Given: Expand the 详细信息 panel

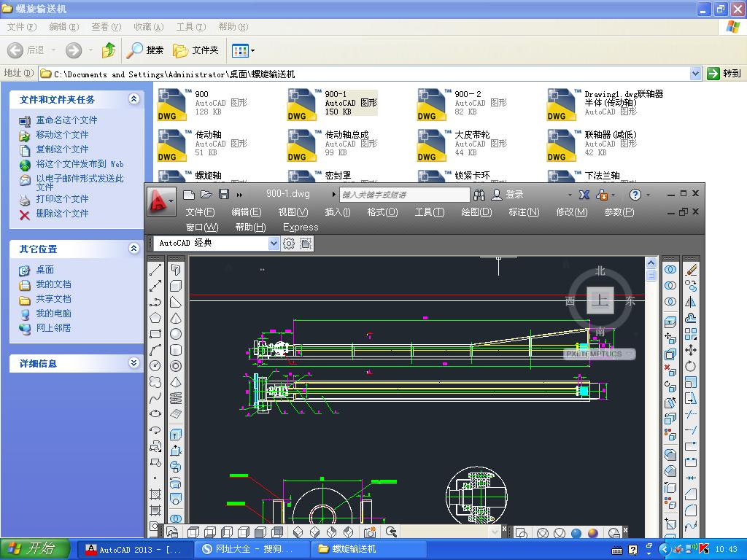Looking at the screenshot, I should tap(133, 363).
